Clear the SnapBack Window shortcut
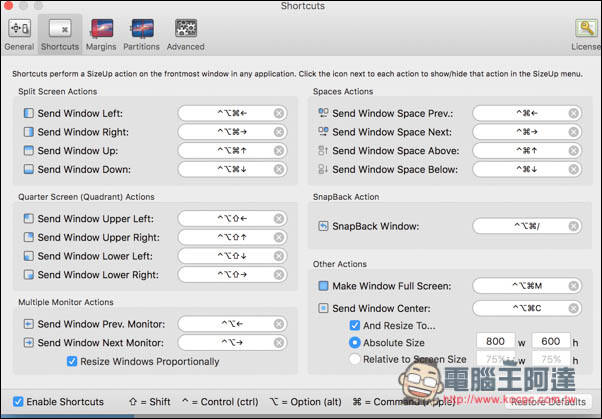 point(574,226)
